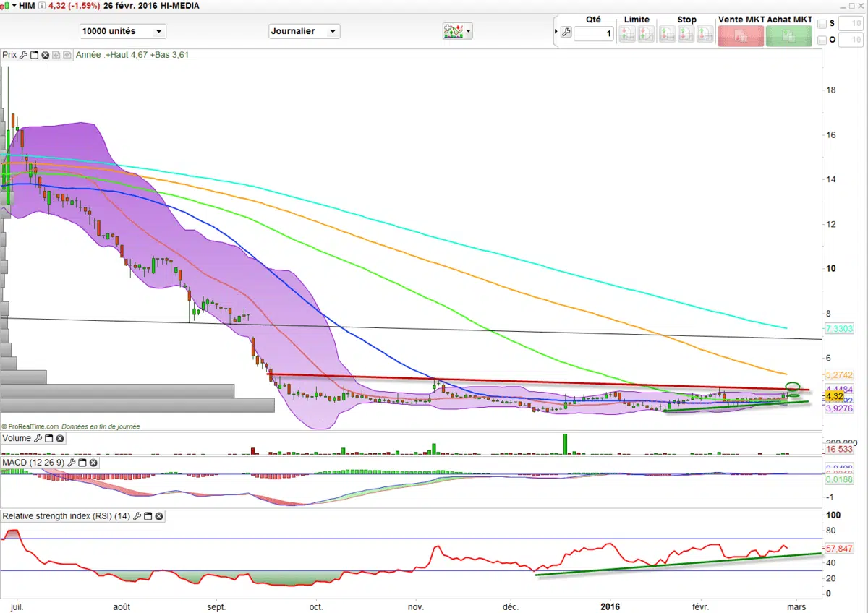Click the first add-indicator icon in Prix header
This screenshot has width=868, height=613.
(56, 54)
